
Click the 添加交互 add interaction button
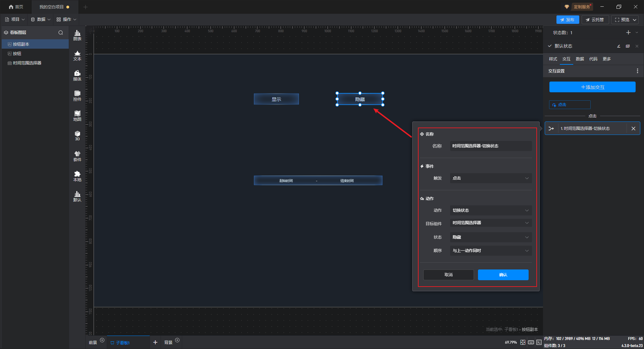point(592,87)
